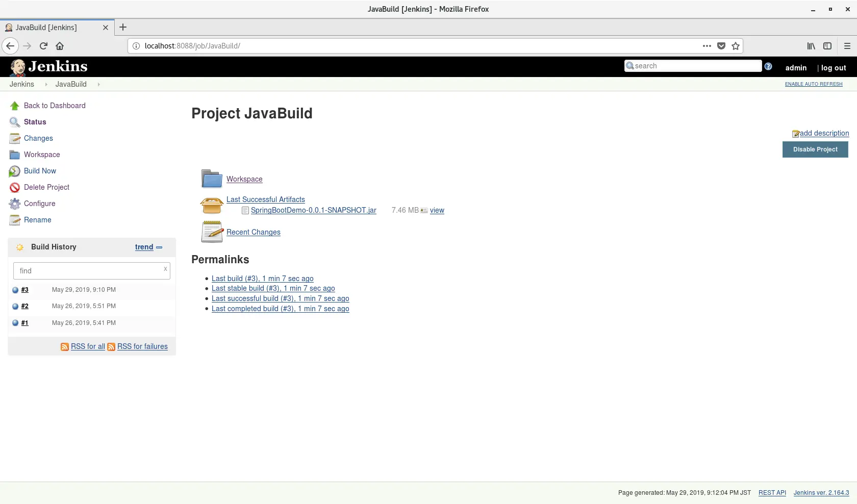Click the RSS for all feed icon
The height and width of the screenshot is (504, 857).
click(65, 347)
